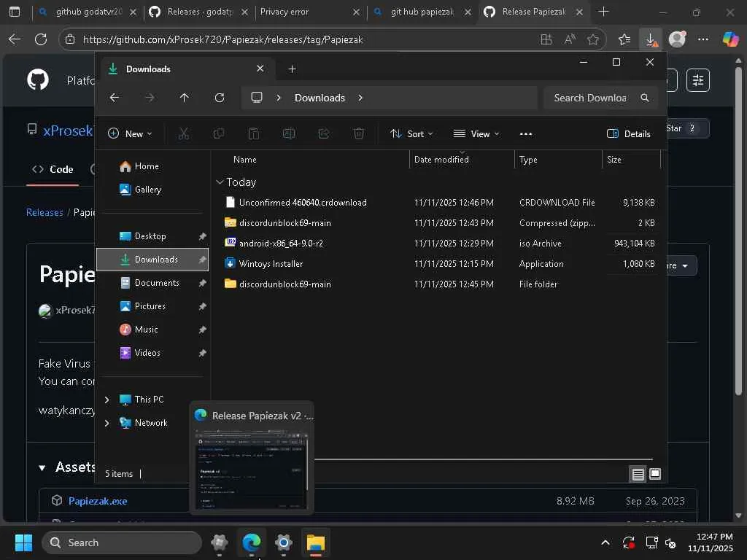Download the Papiezak.exe asset link
The width and height of the screenshot is (747, 560).
(x=98, y=501)
